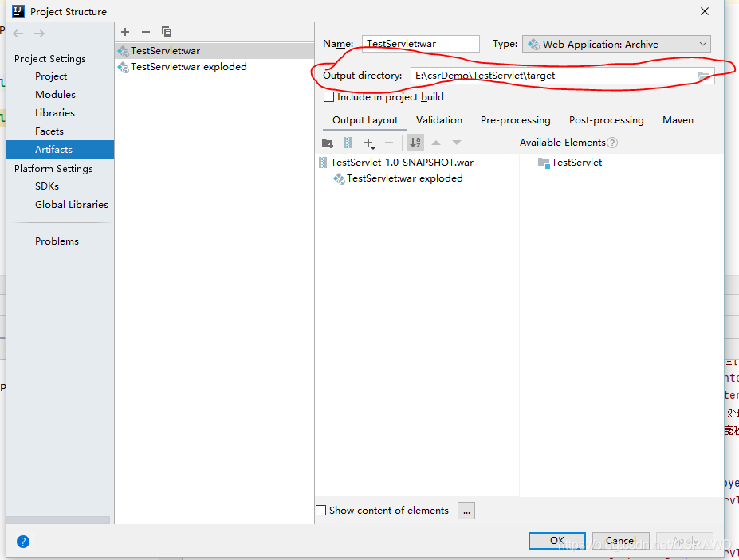Click the OK button
The image size is (739, 560).
557,541
